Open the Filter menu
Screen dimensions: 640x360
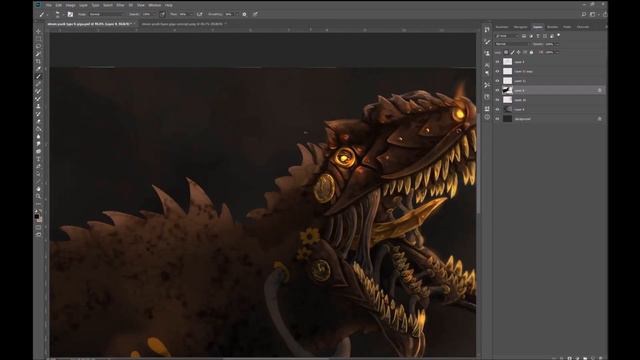[x=120, y=5]
